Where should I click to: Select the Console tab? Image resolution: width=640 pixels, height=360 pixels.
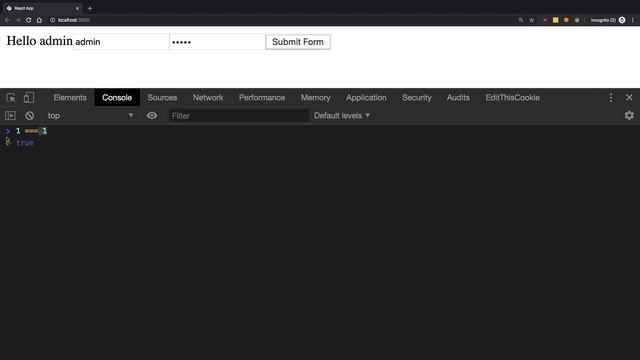(x=117, y=98)
